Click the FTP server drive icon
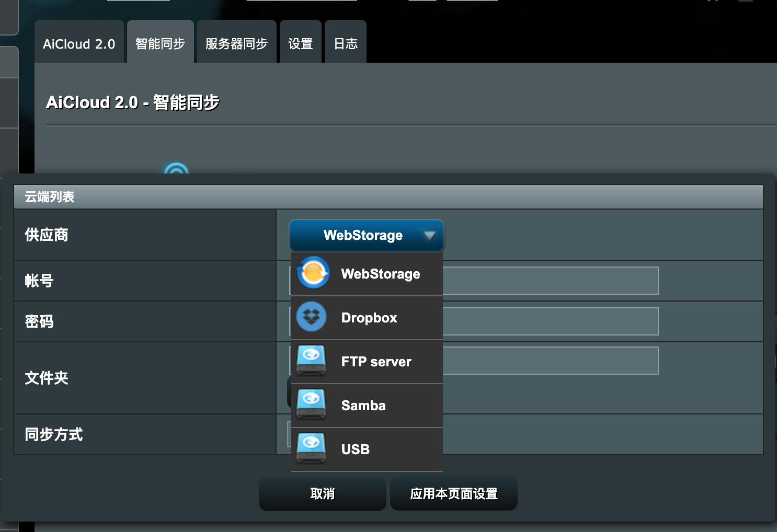Viewport: 777px width, 532px height. click(311, 361)
